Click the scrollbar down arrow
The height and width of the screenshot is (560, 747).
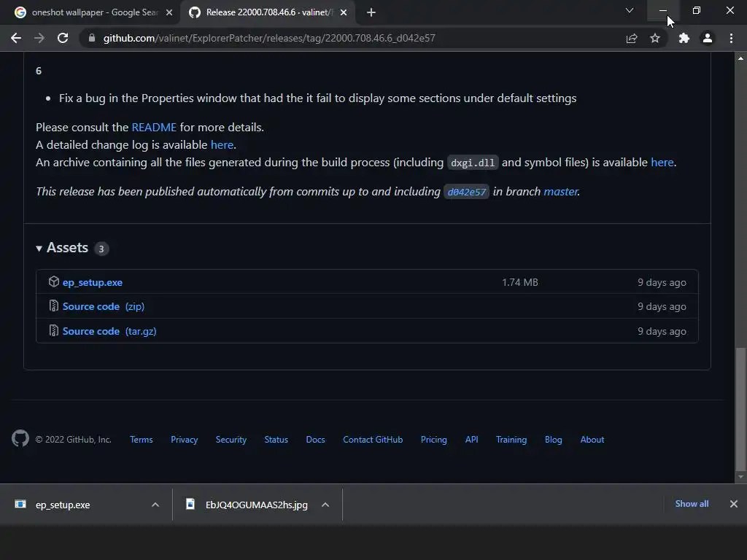pos(741,477)
